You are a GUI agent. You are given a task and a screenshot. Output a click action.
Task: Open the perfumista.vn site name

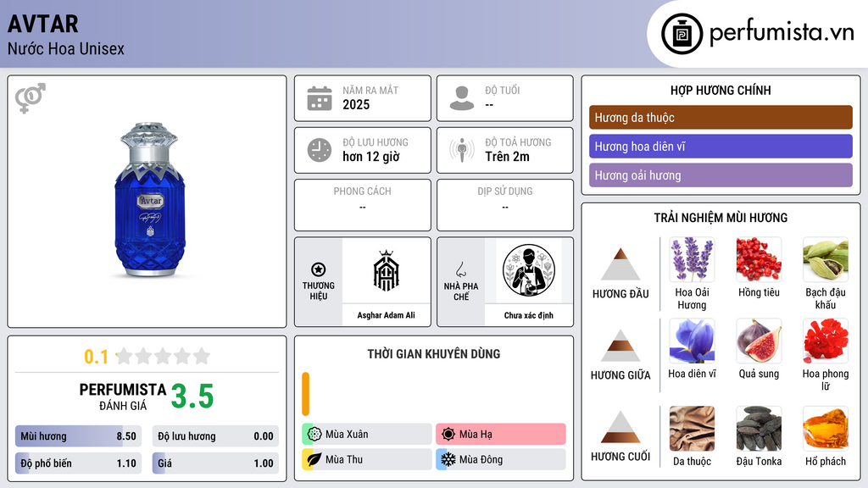[782, 32]
